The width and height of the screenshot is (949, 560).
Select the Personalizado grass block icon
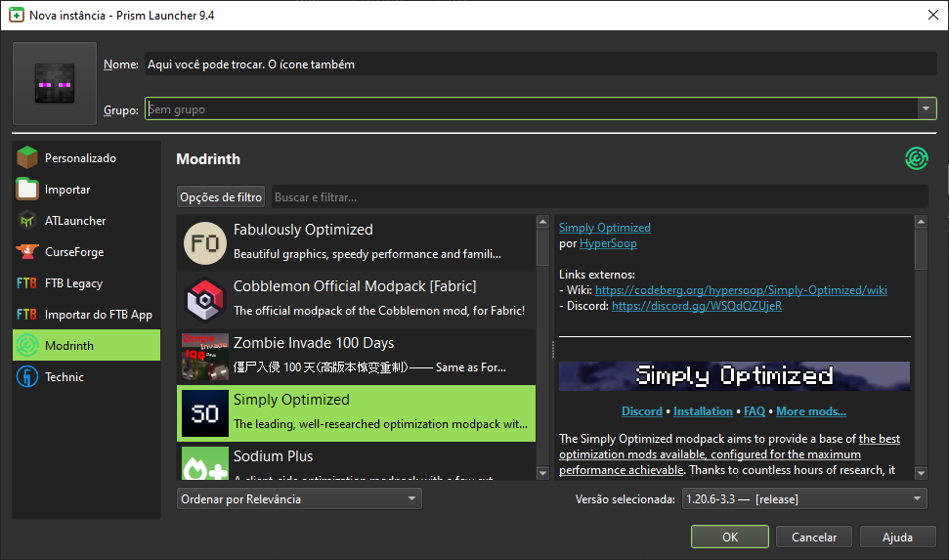click(x=27, y=158)
